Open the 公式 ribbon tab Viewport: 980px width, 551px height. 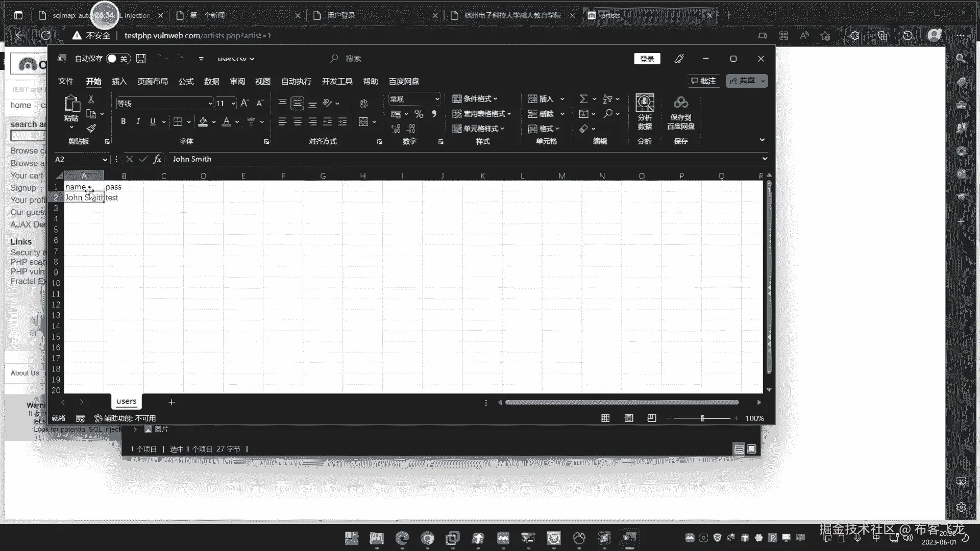coord(186,82)
